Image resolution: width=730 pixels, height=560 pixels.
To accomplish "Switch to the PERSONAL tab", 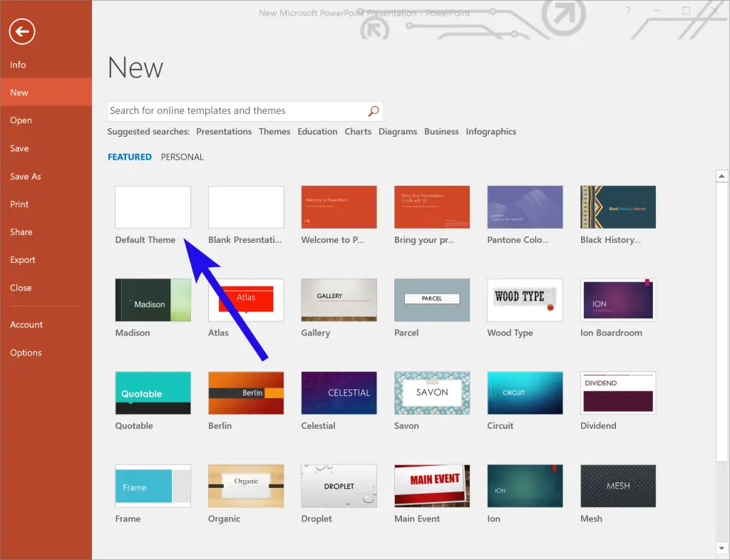I will tap(182, 157).
